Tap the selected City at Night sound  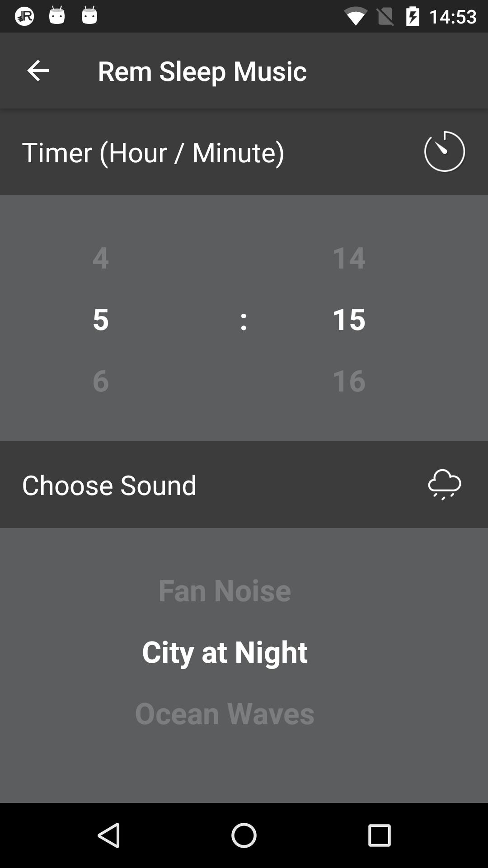coord(225,651)
